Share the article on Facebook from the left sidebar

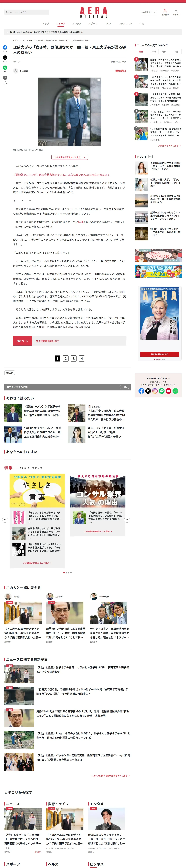(5, 47)
